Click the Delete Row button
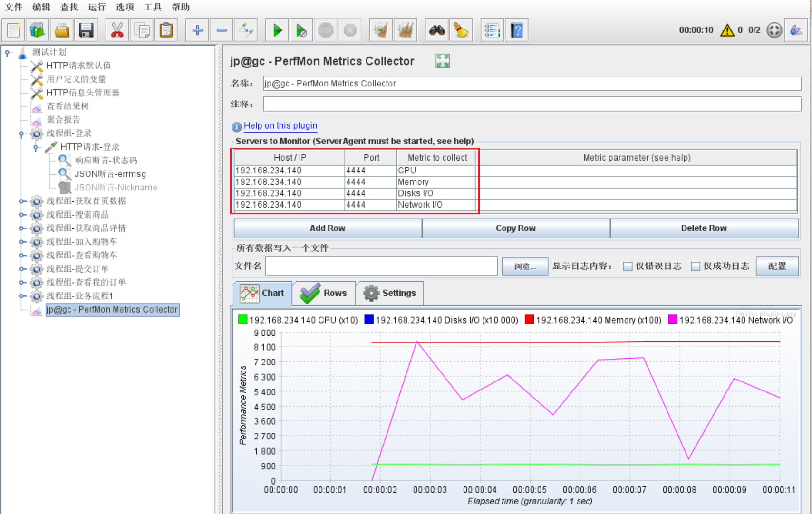 [704, 228]
